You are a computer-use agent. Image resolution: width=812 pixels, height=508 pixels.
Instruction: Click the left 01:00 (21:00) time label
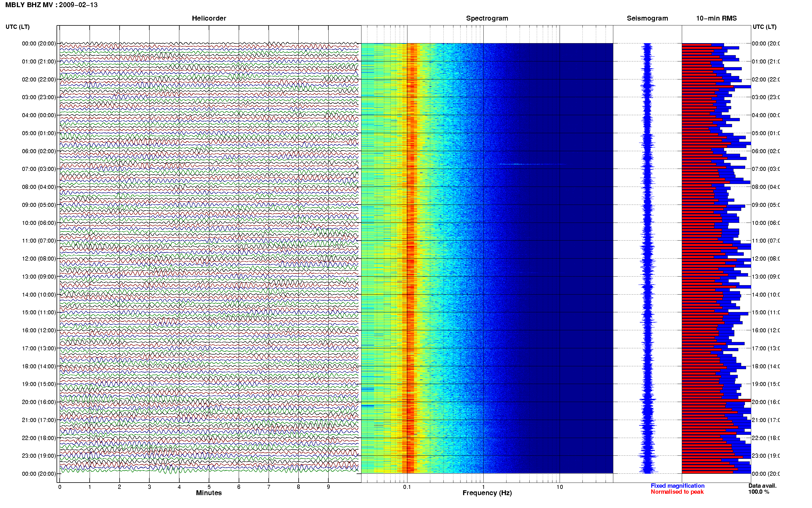(x=39, y=61)
